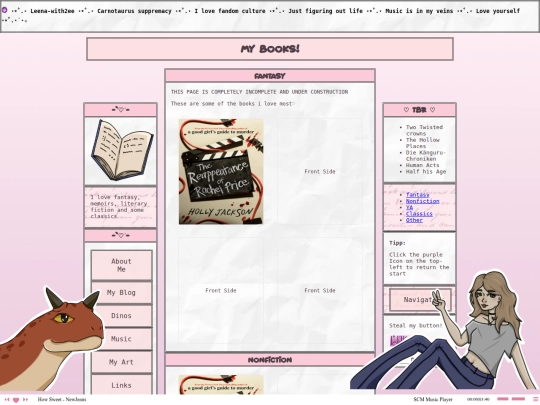Click the open book illustration

(x=122, y=150)
